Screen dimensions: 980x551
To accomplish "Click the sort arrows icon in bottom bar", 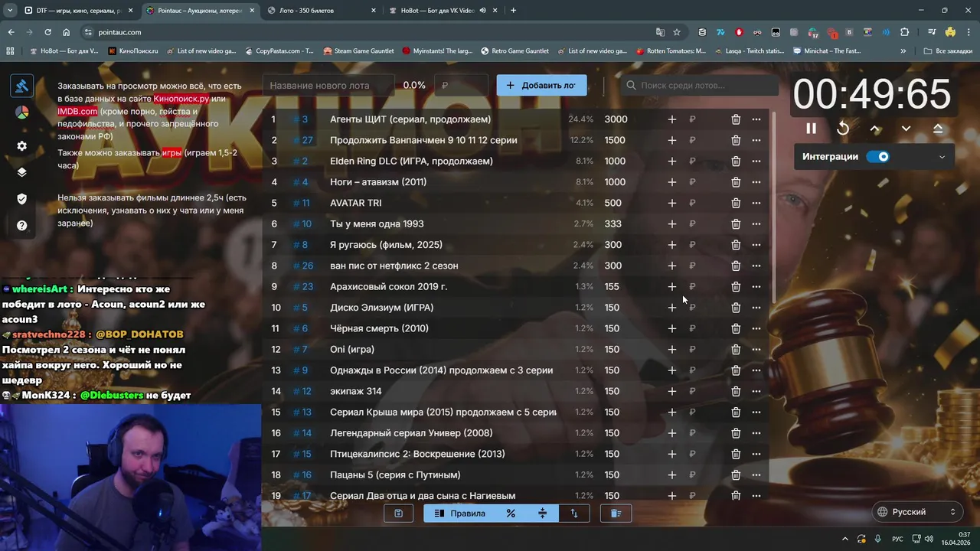I will click(574, 514).
